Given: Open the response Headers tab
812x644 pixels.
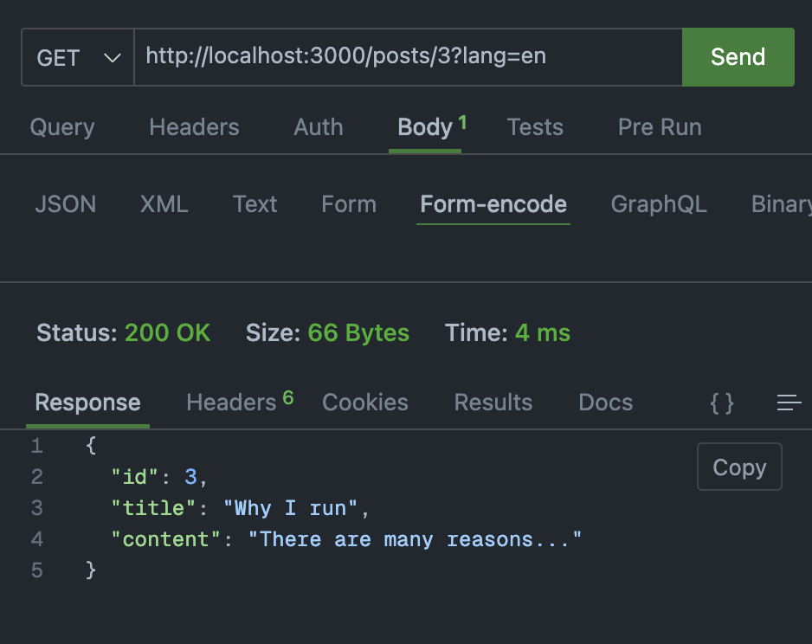Looking at the screenshot, I should tap(230, 402).
